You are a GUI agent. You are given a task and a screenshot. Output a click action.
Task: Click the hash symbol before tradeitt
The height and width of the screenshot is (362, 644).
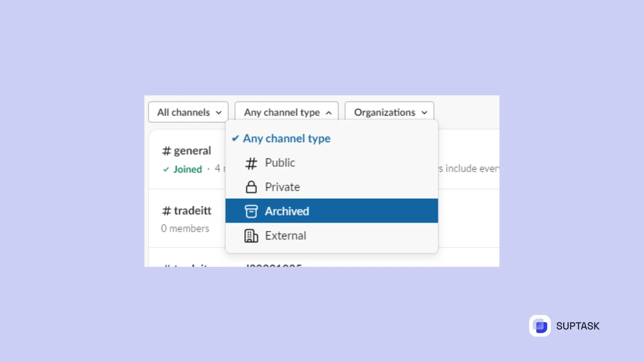[166, 211]
